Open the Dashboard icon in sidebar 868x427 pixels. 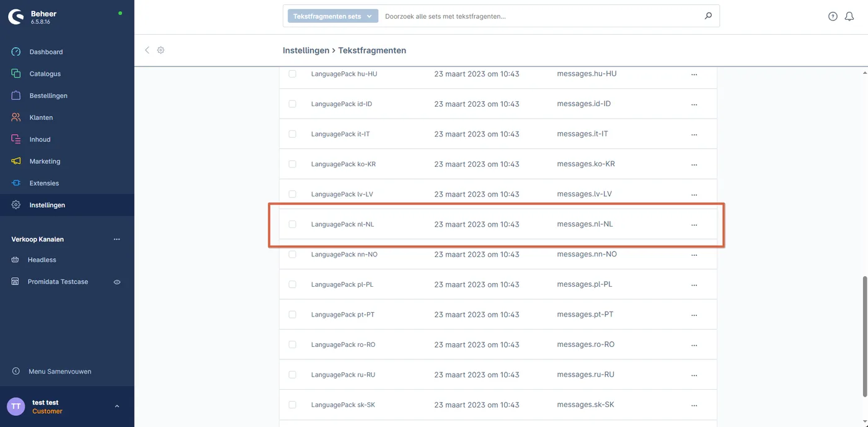pyautogui.click(x=16, y=52)
